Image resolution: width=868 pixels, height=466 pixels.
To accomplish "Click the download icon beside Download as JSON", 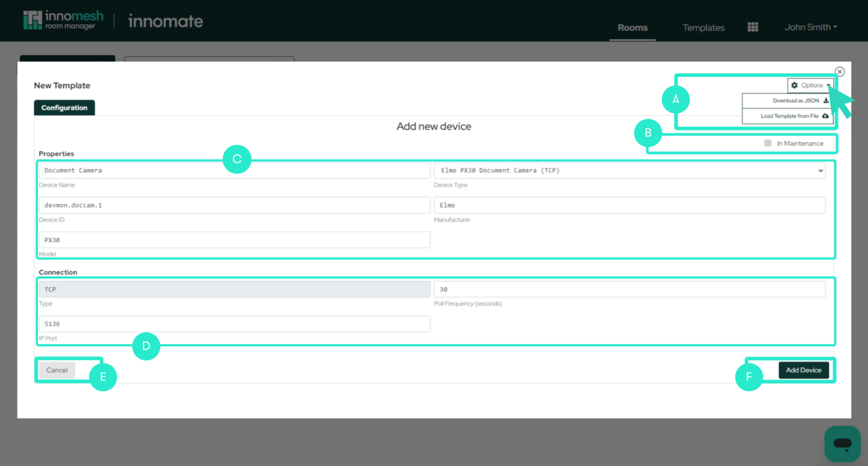I will pyautogui.click(x=826, y=100).
